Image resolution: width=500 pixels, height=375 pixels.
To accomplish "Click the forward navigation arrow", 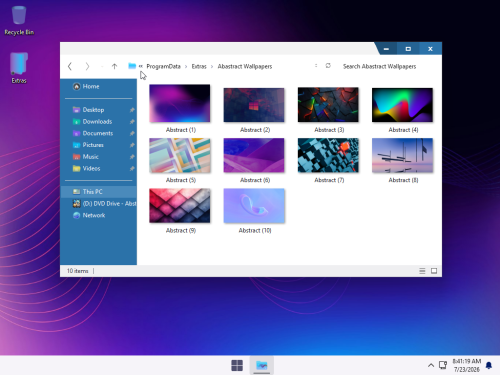I will coord(87,66).
